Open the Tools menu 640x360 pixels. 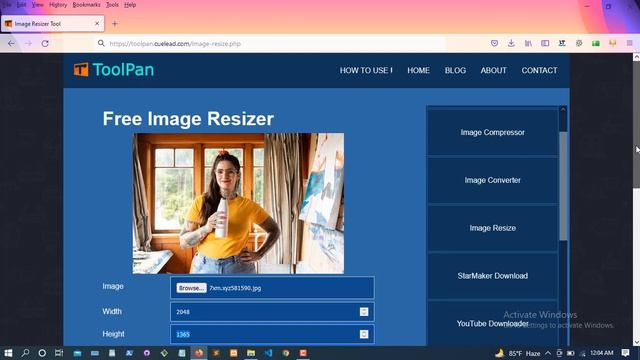coord(112,5)
